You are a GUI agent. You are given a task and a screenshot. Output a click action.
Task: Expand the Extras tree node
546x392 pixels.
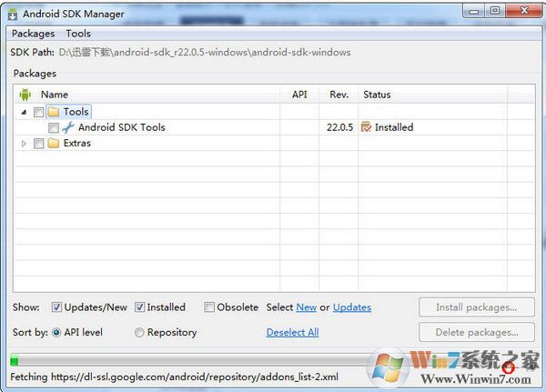pos(24,143)
